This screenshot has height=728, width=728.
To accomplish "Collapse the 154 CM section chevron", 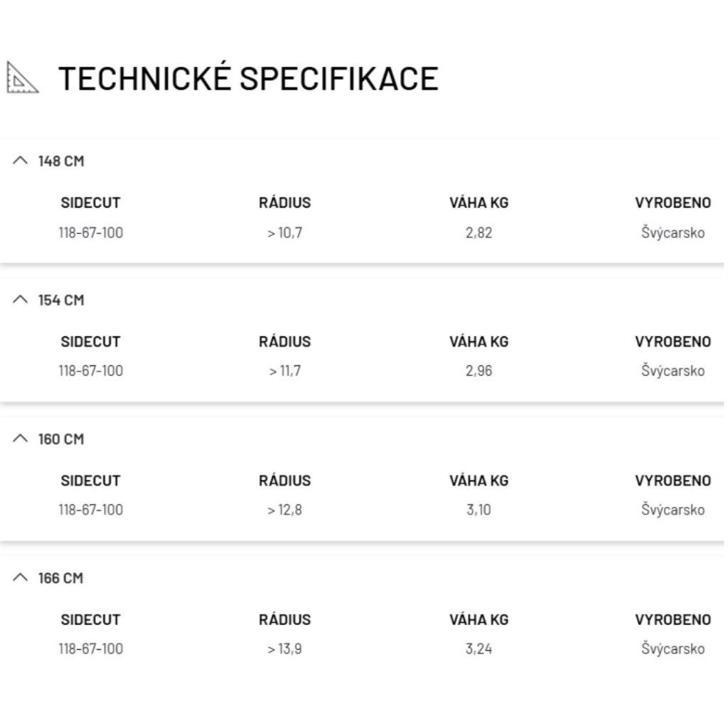I will [x=19, y=300].
